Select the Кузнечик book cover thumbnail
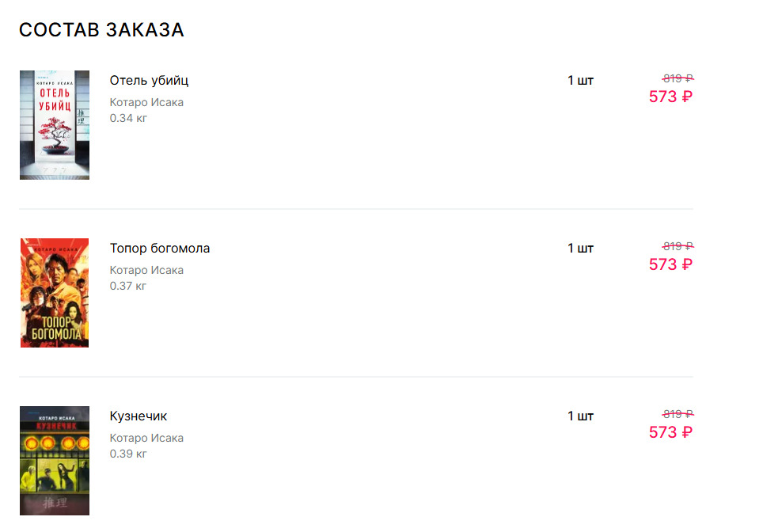The image size is (778, 532). [x=55, y=461]
